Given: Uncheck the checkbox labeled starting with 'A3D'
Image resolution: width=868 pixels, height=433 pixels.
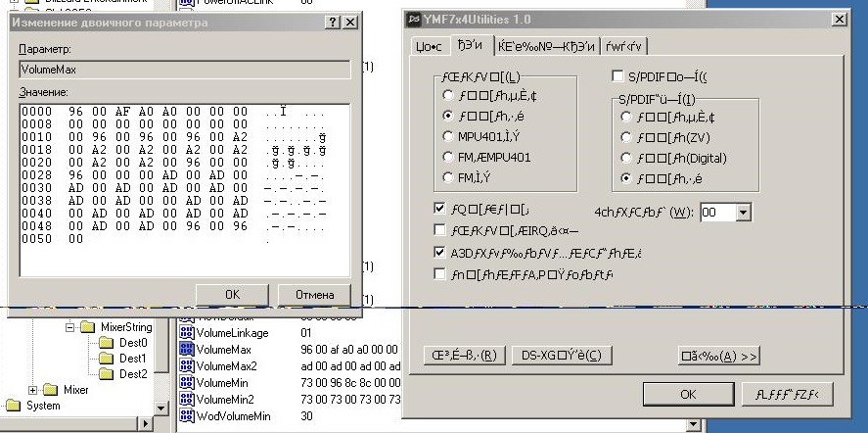Looking at the screenshot, I should point(439,253).
